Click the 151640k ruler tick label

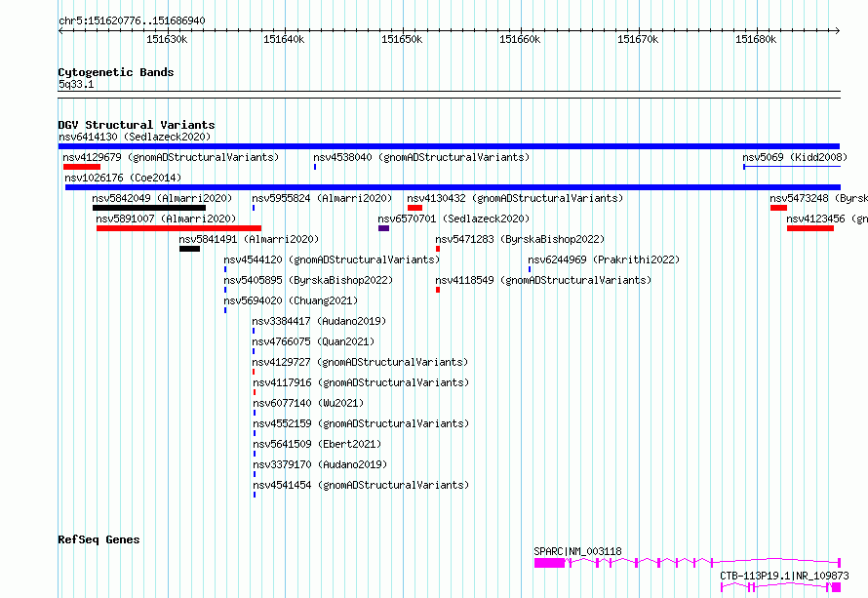pyautogui.click(x=284, y=39)
